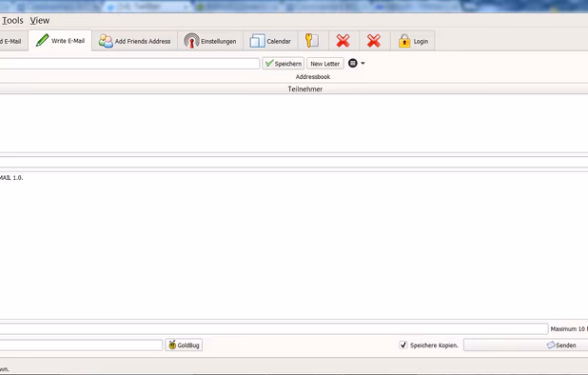Click in the email body text area
This screenshot has width=588, height=375.
tap(294, 246)
